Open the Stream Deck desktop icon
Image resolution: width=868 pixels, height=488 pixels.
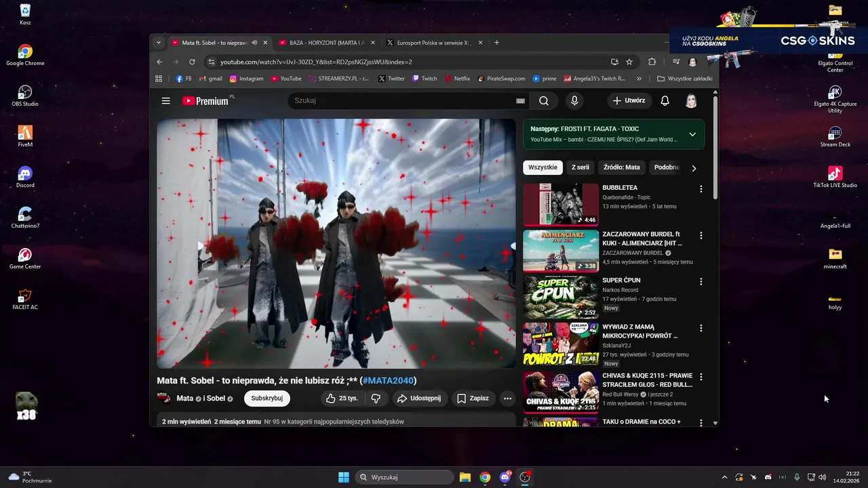835,136
